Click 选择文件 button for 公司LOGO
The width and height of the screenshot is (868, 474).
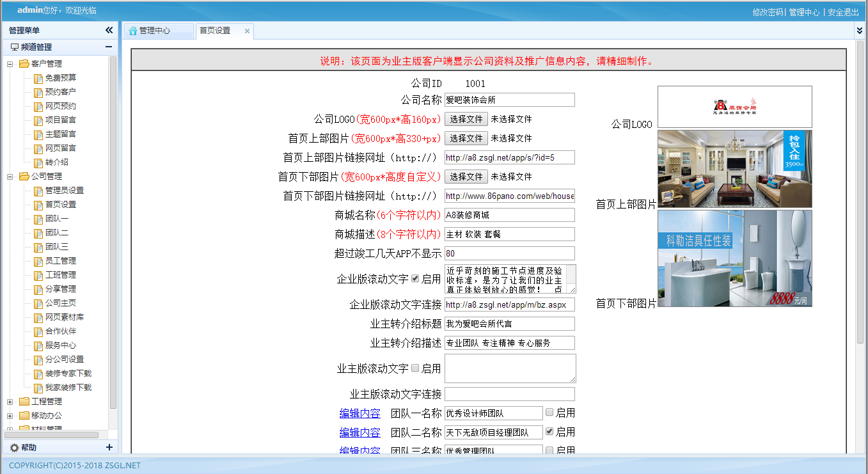pyautogui.click(x=466, y=119)
